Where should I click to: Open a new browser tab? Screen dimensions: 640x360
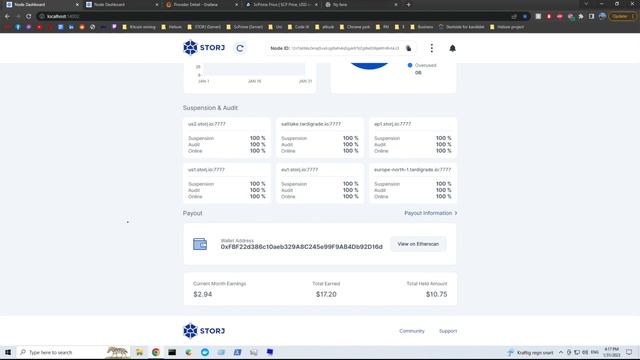(x=409, y=4)
